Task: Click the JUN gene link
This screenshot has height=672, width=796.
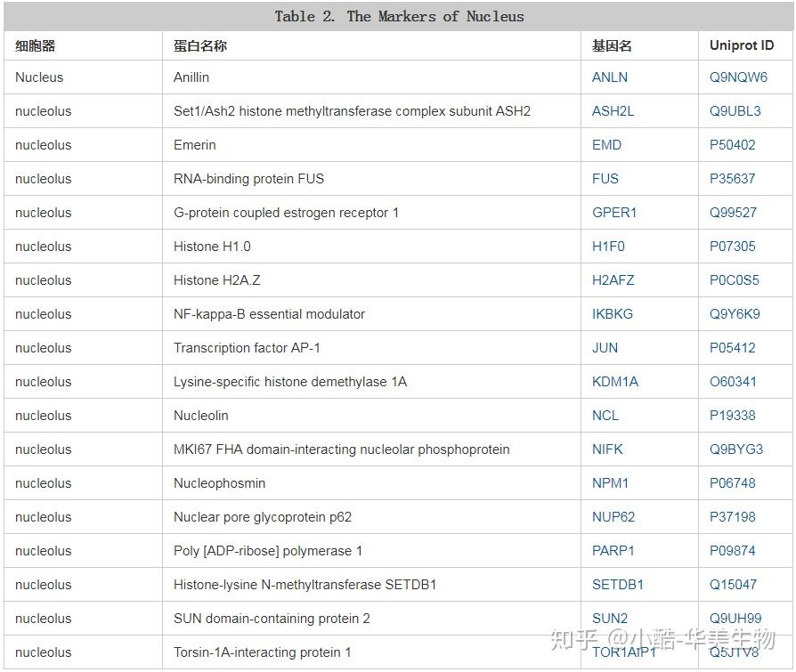Action: [x=605, y=348]
